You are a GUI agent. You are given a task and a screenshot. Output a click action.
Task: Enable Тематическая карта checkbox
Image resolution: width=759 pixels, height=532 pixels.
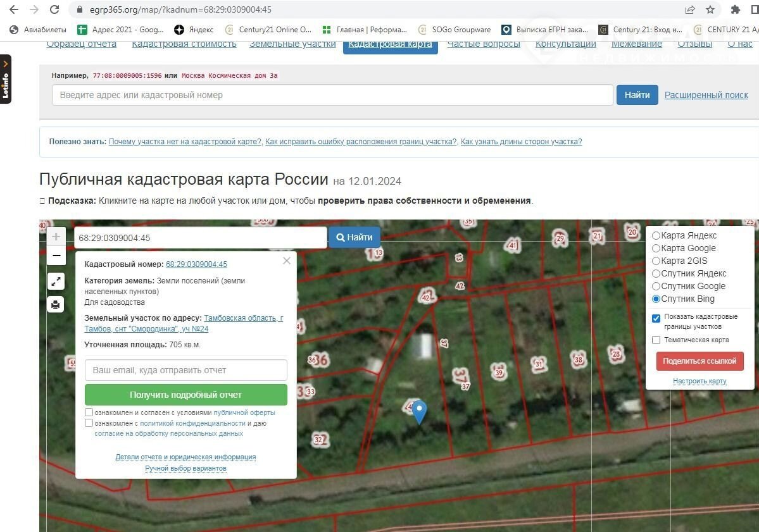(x=656, y=340)
